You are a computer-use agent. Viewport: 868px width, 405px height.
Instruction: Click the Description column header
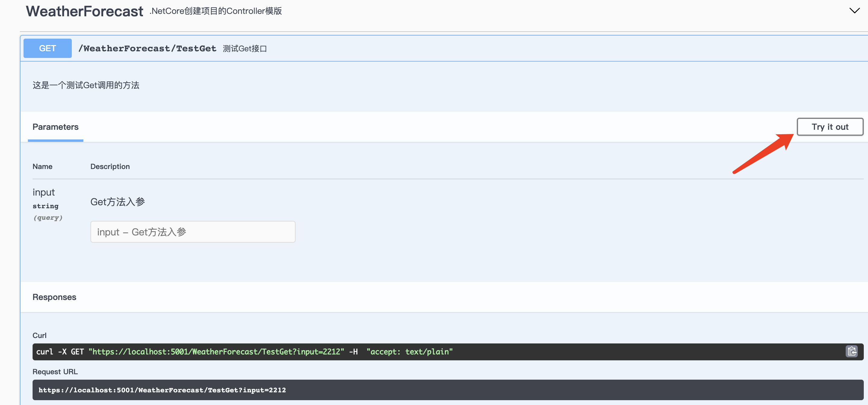coord(110,167)
